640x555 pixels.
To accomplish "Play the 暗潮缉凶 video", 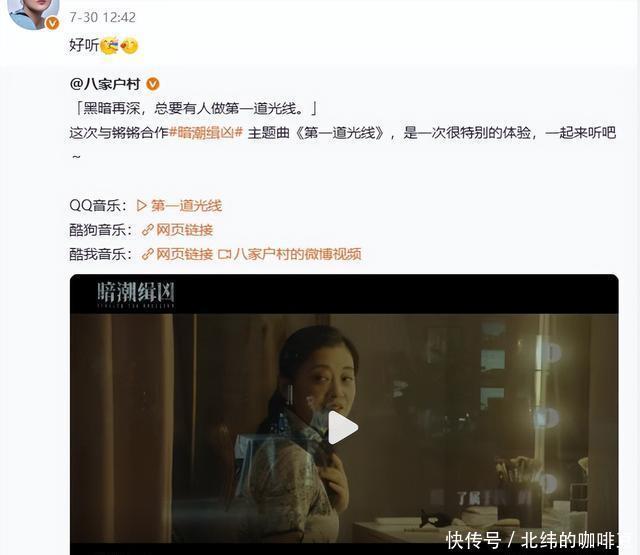I will [x=343, y=427].
